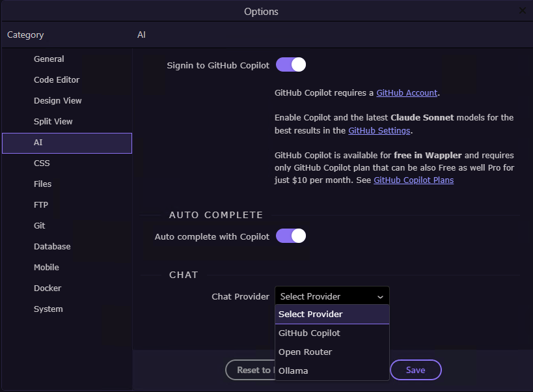Open the GitHub Settings link
This screenshot has height=392, width=533.
[x=379, y=130]
